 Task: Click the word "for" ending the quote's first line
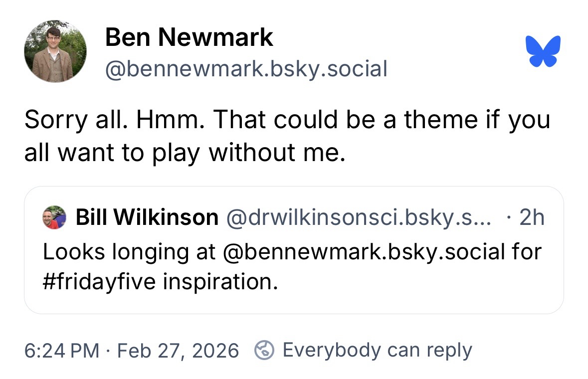(x=526, y=251)
